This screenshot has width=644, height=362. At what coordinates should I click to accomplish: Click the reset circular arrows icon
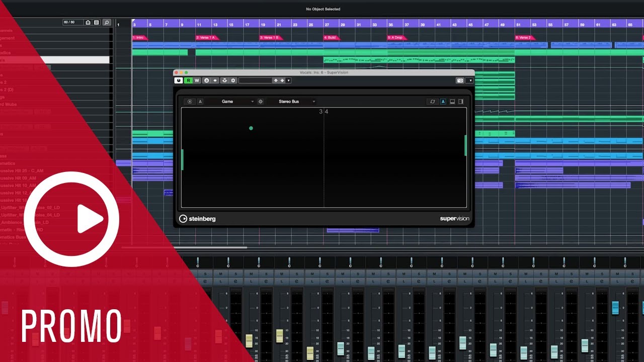432,102
